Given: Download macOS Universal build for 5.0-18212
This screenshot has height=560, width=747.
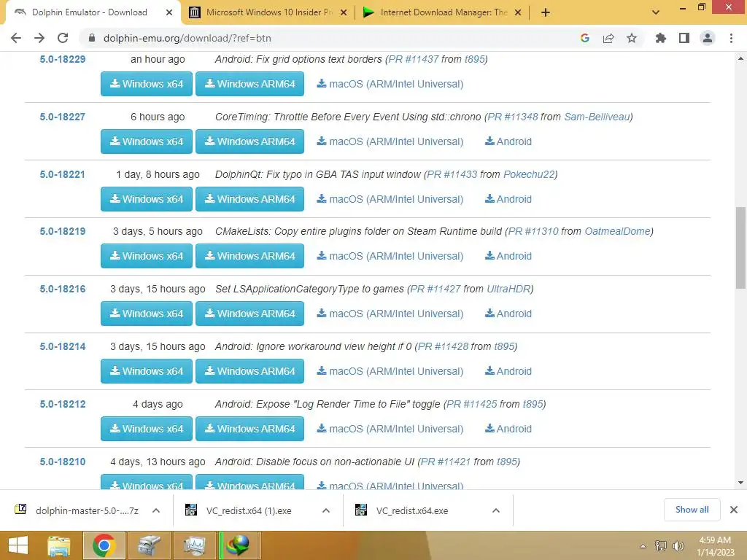Looking at the screenshot, I should point(390,429).
